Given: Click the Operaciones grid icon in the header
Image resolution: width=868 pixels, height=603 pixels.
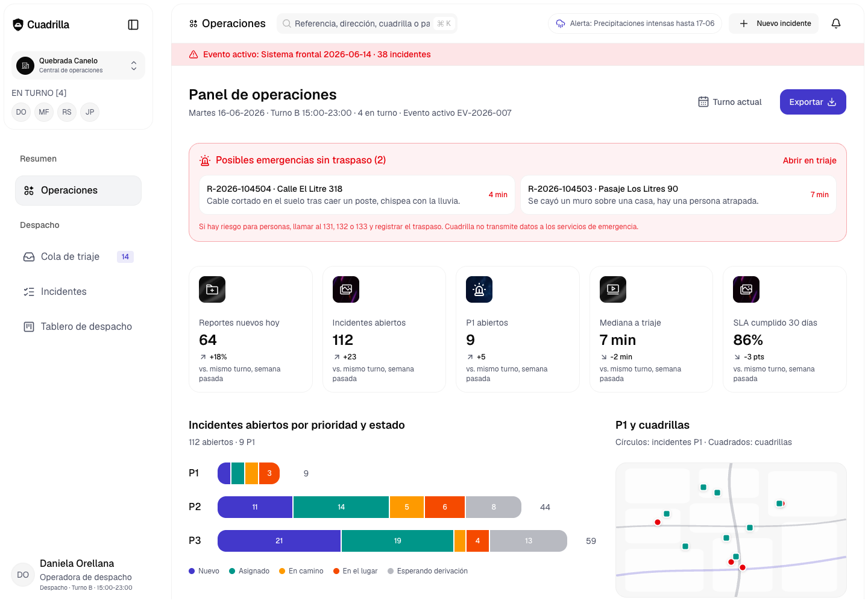Looking at the screenshot, I should pyautogui.click(x=193, y=24).
